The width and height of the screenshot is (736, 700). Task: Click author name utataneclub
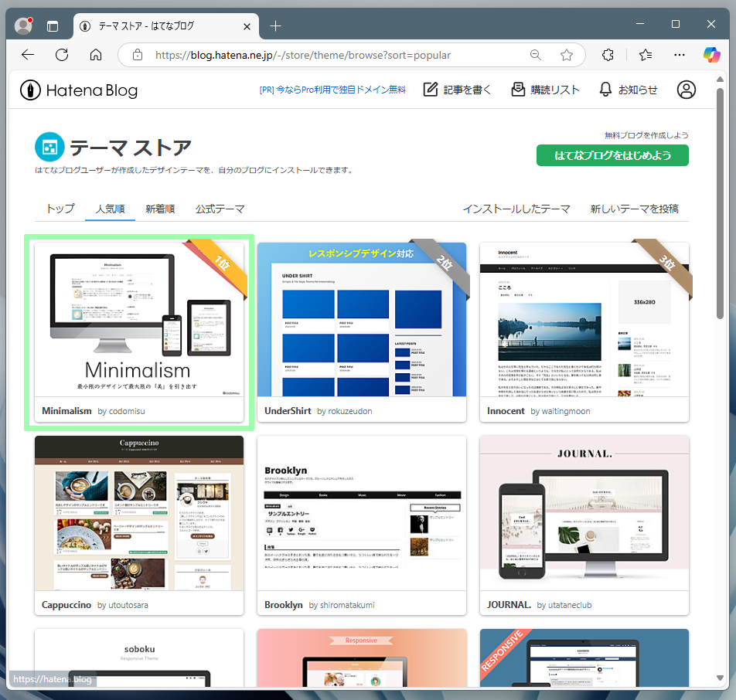(570, 605)
